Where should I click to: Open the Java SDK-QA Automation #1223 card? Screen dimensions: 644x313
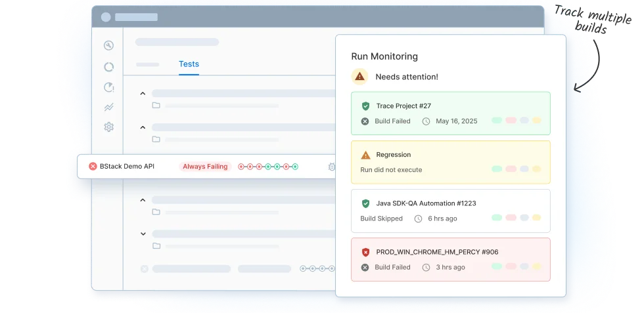click(450, 211)
